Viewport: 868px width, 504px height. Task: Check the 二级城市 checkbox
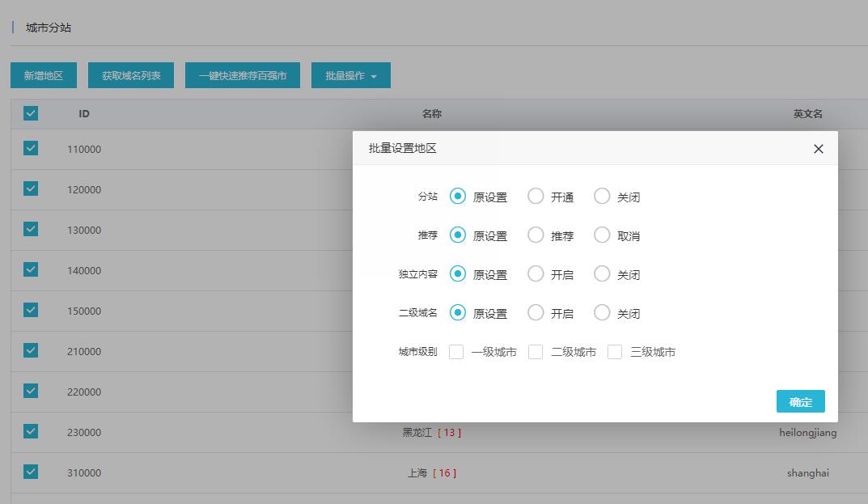click(x=536, y=352)
